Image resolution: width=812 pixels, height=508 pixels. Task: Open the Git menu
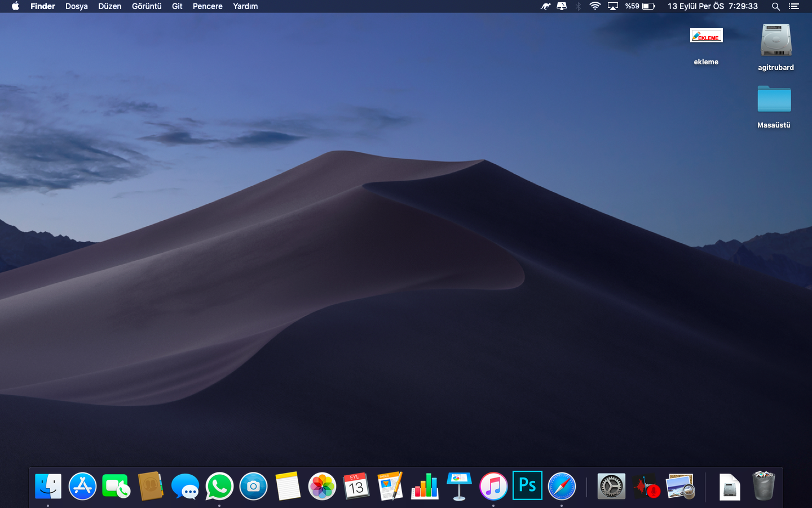(177, 6)
